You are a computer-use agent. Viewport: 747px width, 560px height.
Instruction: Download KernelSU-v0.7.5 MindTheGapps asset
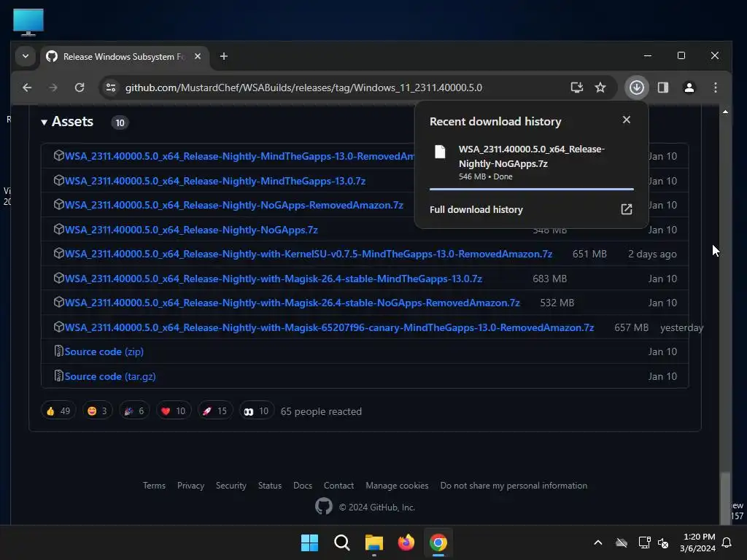pyautogui.click(x=309, y=254)
